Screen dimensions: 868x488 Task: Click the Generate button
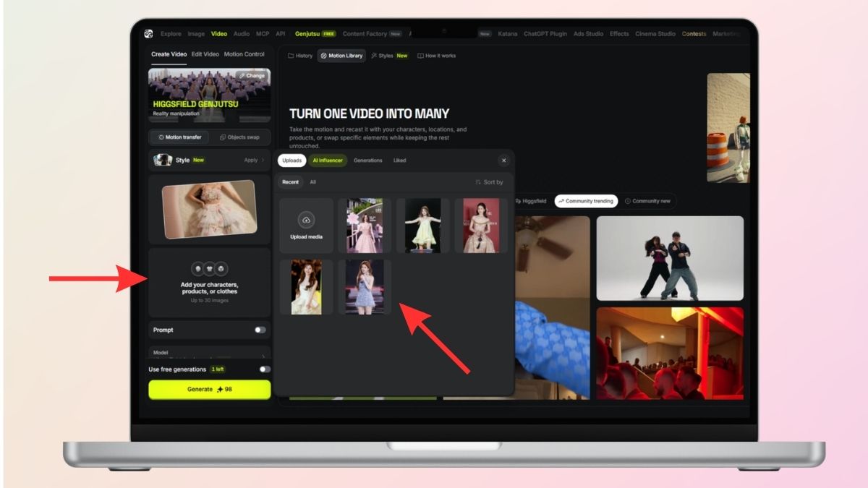coord(209,389)
